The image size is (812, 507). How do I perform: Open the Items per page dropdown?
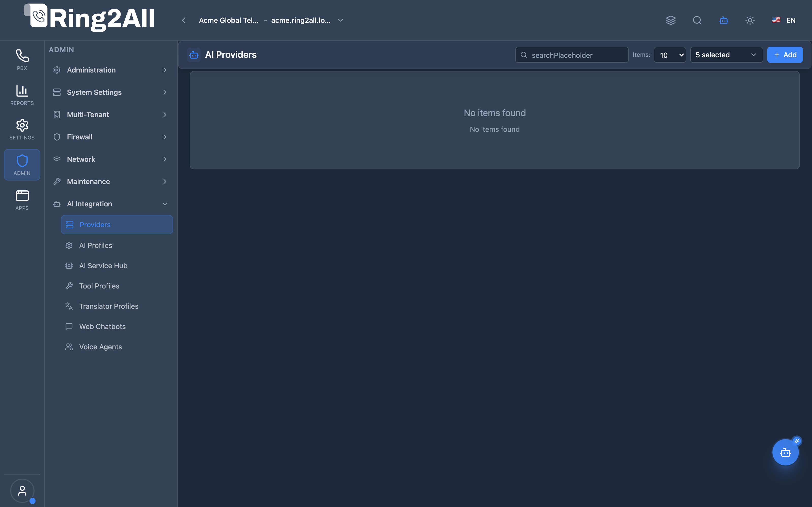point(670,55)
